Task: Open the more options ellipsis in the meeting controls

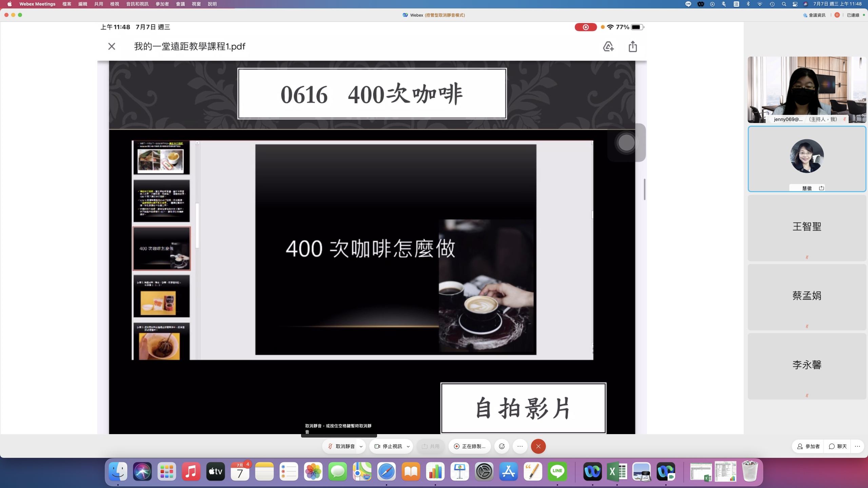Action: tap(520, 446)
